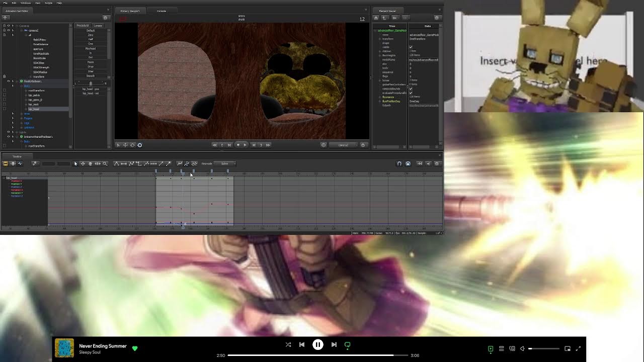
Task: Open the Windows menu
Action: pyautogui.click(x=26, y=3)
